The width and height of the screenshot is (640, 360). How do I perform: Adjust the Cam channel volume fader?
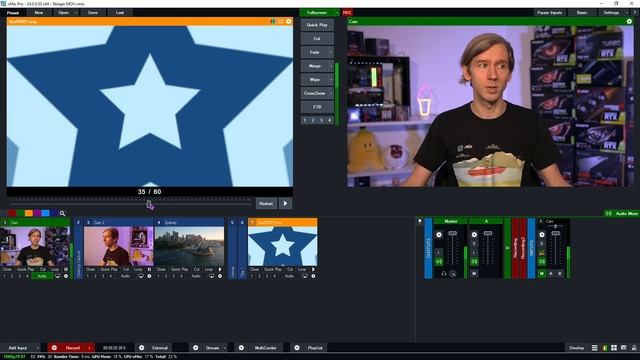556,233
